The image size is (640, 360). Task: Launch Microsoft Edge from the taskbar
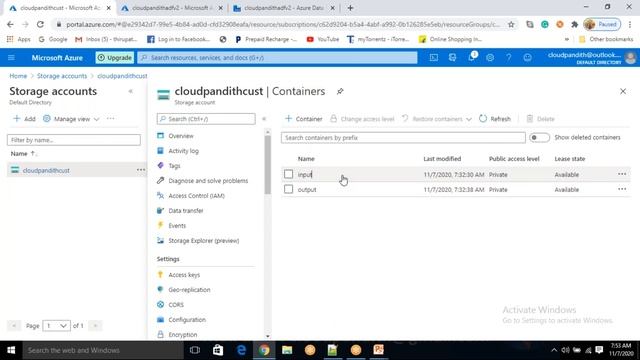(x=241, y=350)
